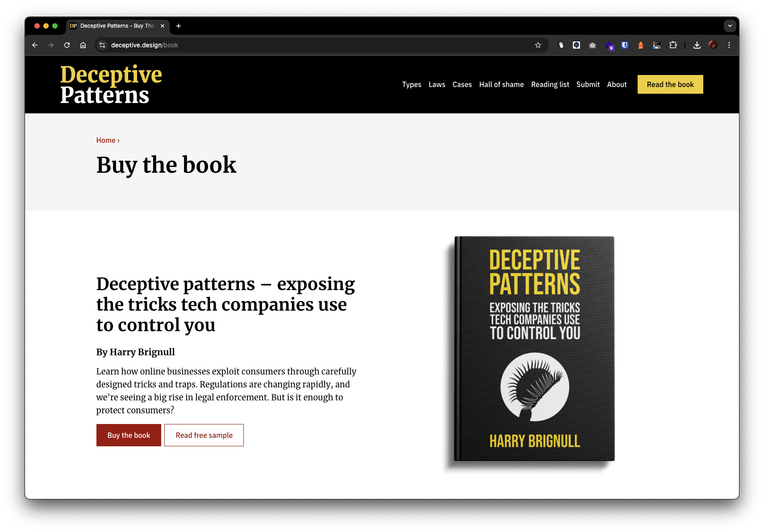Click the Deceptive Patterns book cover image

[534, 349]
